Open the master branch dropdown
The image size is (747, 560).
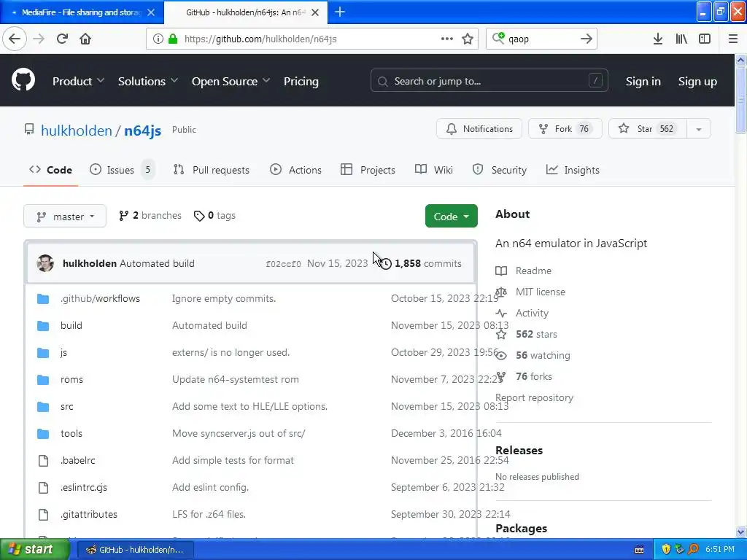pyautogui.click(x=65, y=217)
